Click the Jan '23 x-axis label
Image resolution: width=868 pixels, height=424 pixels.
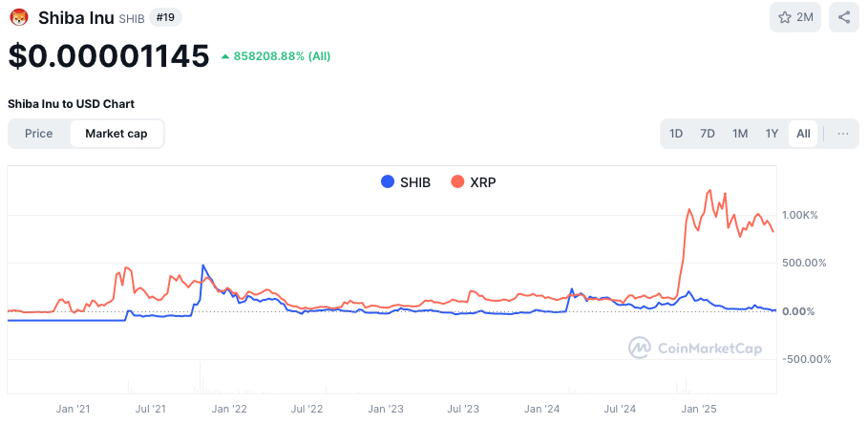(386, 410)
